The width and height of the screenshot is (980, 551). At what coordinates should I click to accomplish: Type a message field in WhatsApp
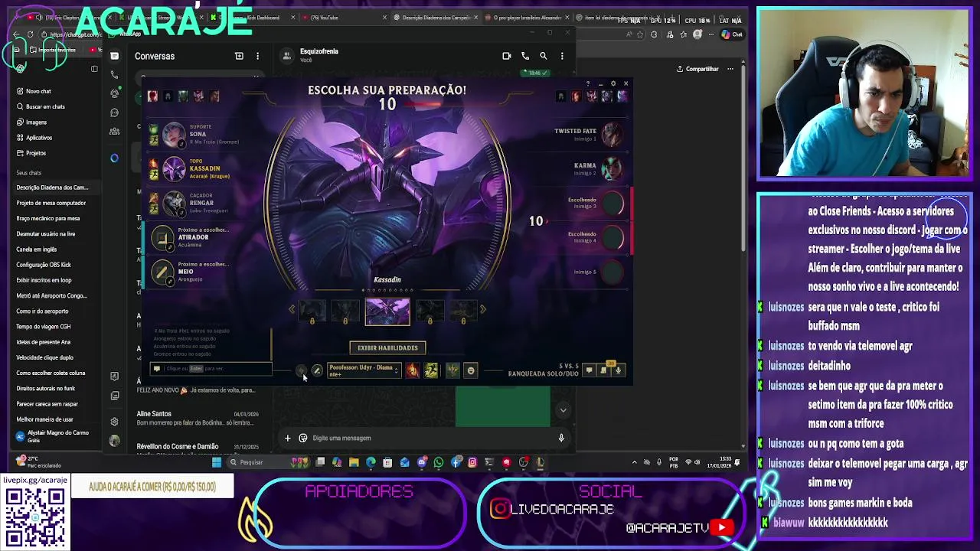click(x=429, y=439)
